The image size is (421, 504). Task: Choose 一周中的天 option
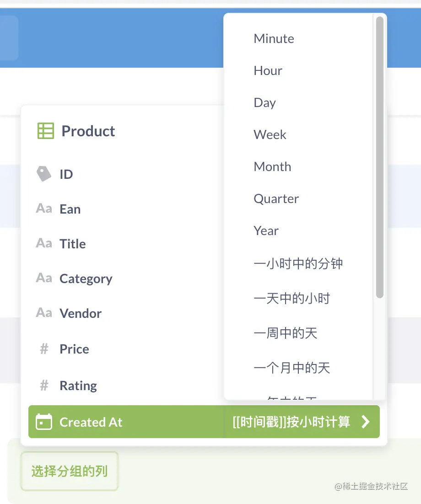(x=285, y=333)
